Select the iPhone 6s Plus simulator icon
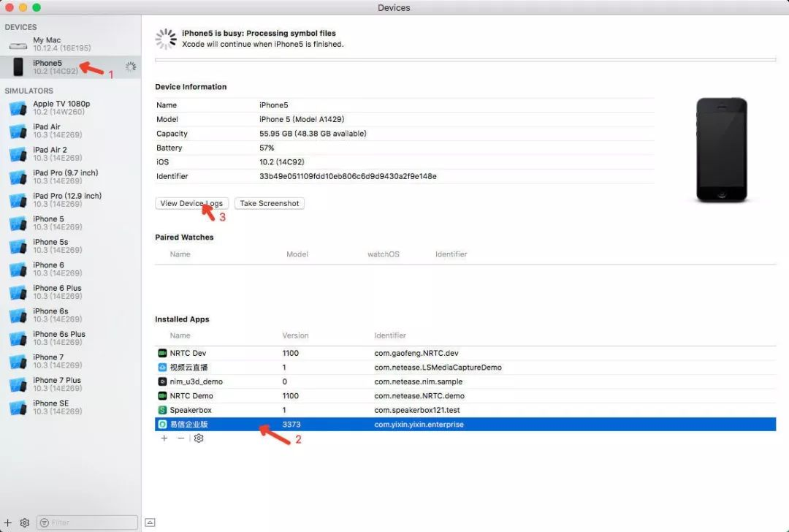Screen dimensions: 789x532 pos(18,338)
